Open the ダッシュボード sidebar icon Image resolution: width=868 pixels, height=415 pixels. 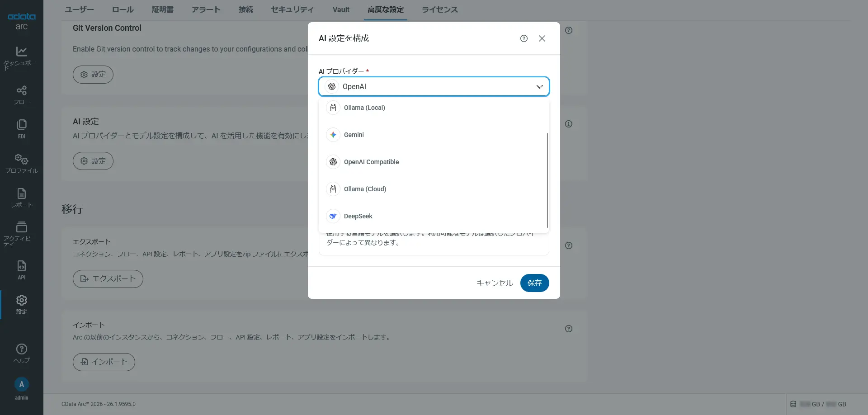tap(21, 54)
